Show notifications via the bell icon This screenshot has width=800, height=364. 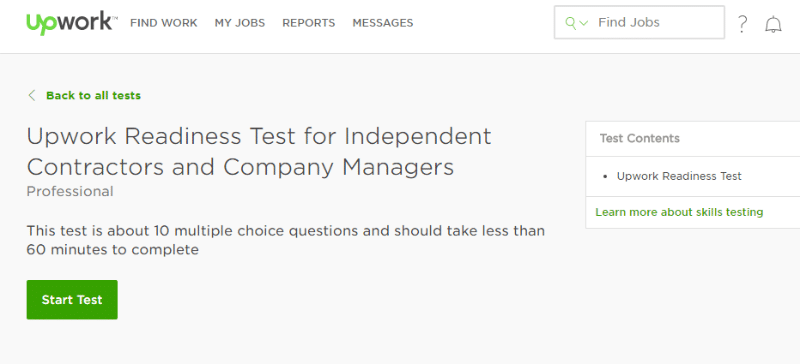773,24
